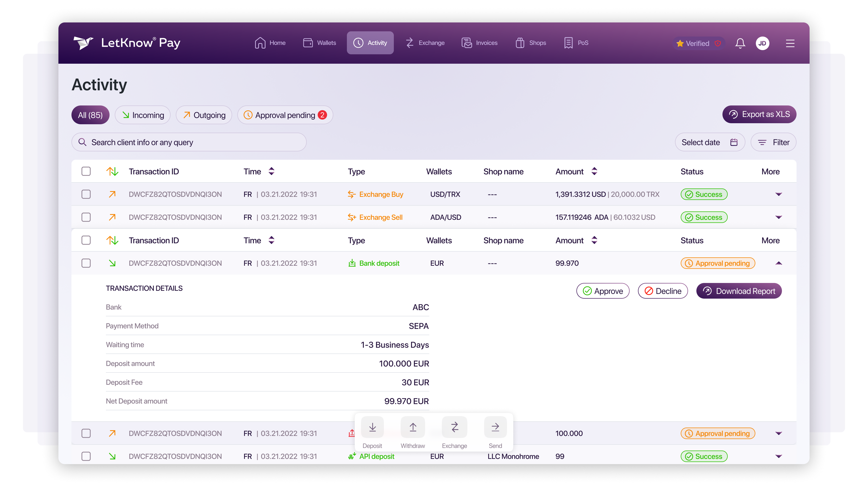Viewport: 868px width, 485px height.
Task: Check the Exchange Buy row checkbox
Action: (x=86, y=194)
